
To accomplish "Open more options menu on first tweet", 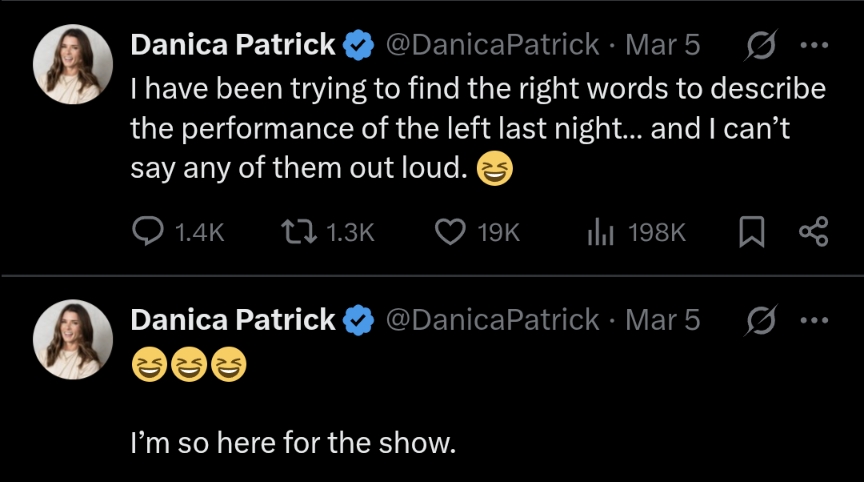I will click(815, 45).
